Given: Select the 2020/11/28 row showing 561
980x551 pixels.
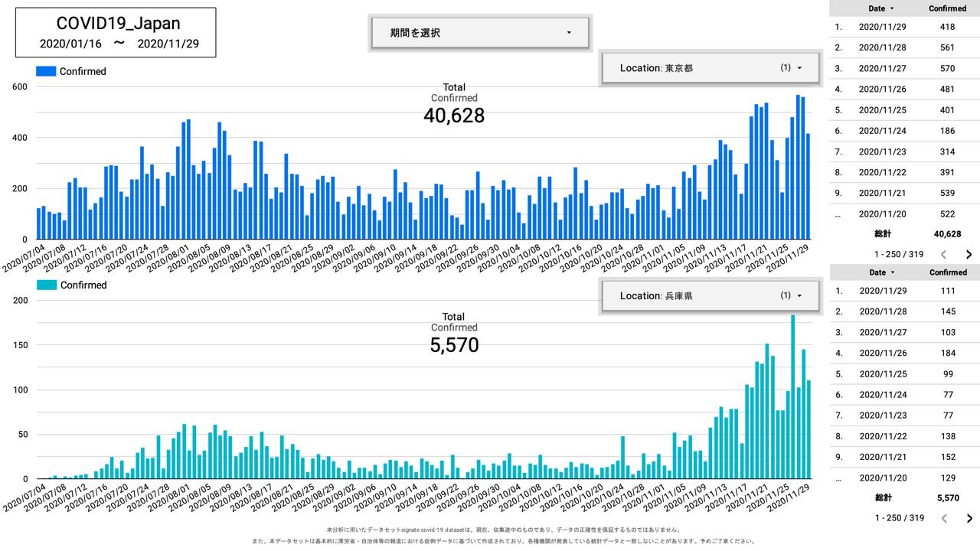Looking at the screenshot, I should pos(903,47).
